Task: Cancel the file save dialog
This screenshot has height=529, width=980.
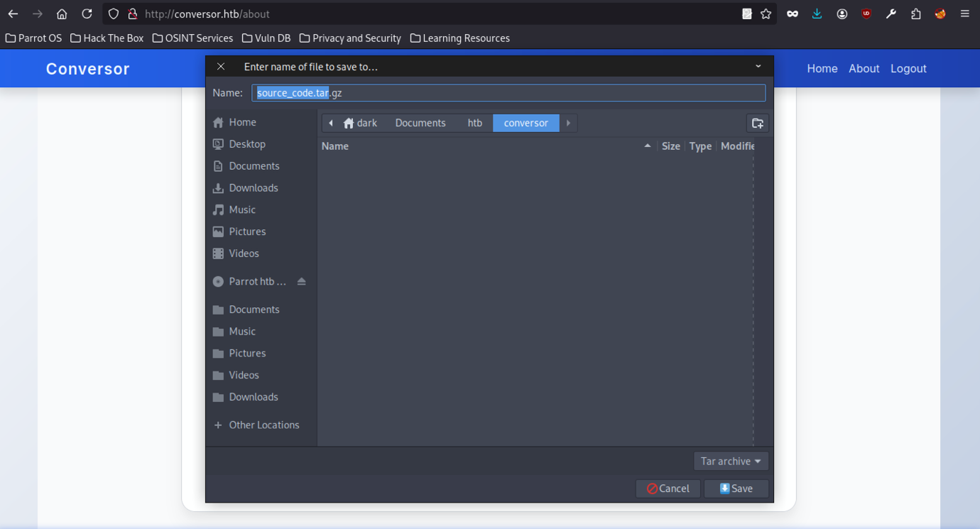Action: coord(668,489)
